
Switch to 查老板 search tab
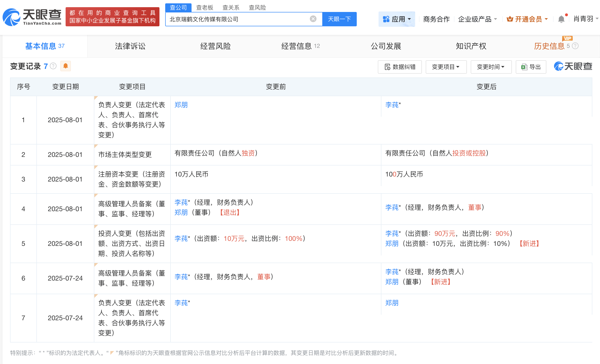pos(204,8)
